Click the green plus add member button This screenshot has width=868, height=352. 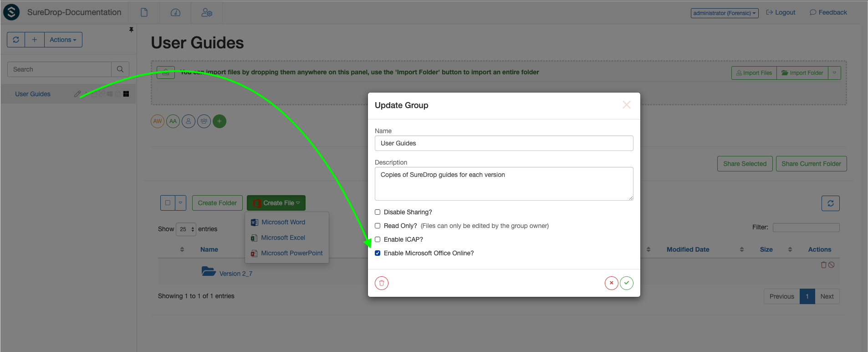(220, 121)
